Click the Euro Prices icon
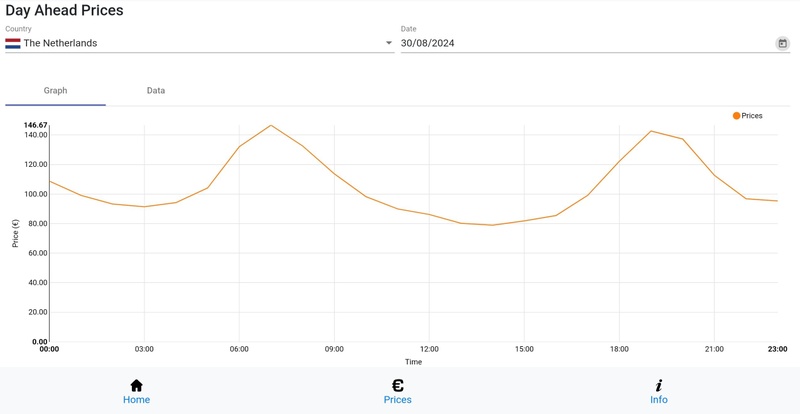 click(x=397, y=385)
